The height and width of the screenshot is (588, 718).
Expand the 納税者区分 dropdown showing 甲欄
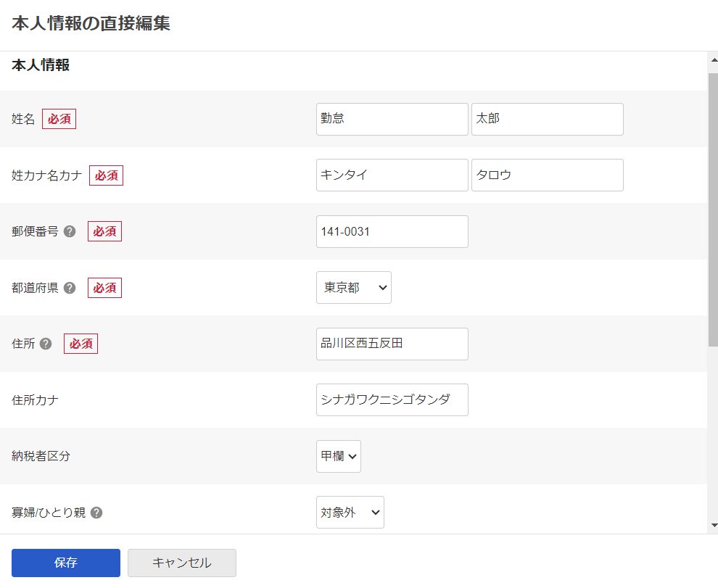[x=339, y=456]
